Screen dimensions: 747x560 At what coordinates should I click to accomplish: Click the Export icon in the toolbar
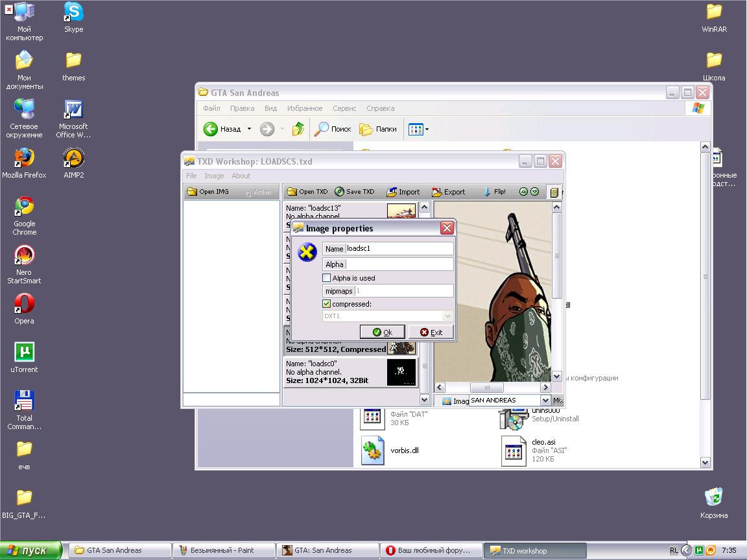[x=437, y=192]
